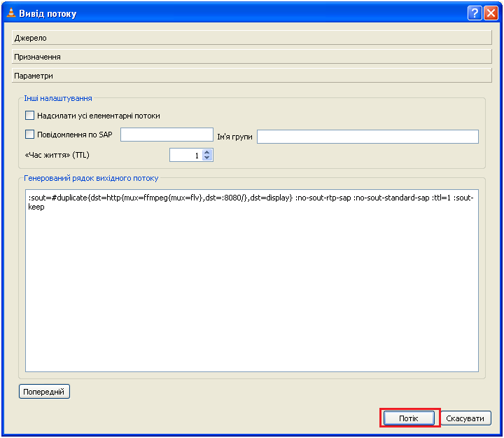Click the Ім'я групи input field
The height and width of the screenshot is (438, 504).
[367, 137]
